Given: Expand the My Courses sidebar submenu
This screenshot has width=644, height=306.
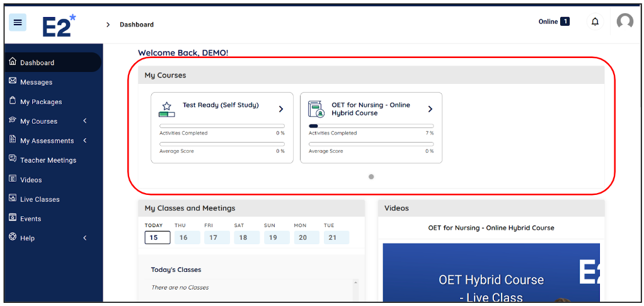Looking at the screenshot, I should tap(85, 121).
